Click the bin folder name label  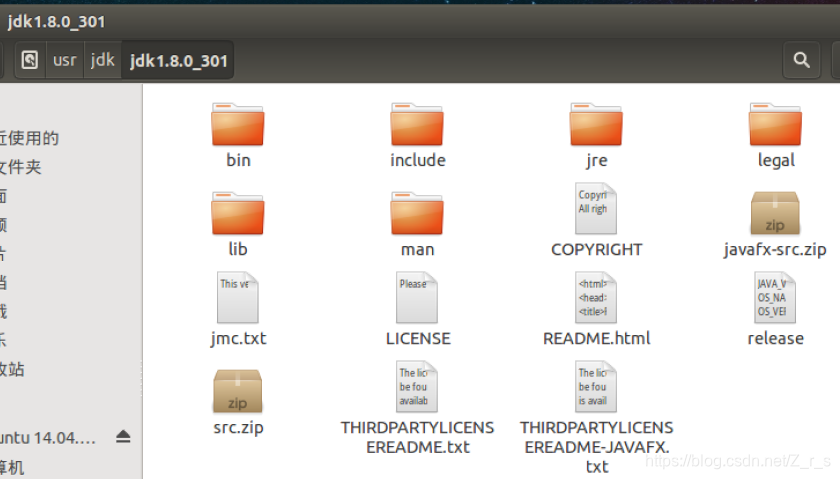tap(238, 160)
